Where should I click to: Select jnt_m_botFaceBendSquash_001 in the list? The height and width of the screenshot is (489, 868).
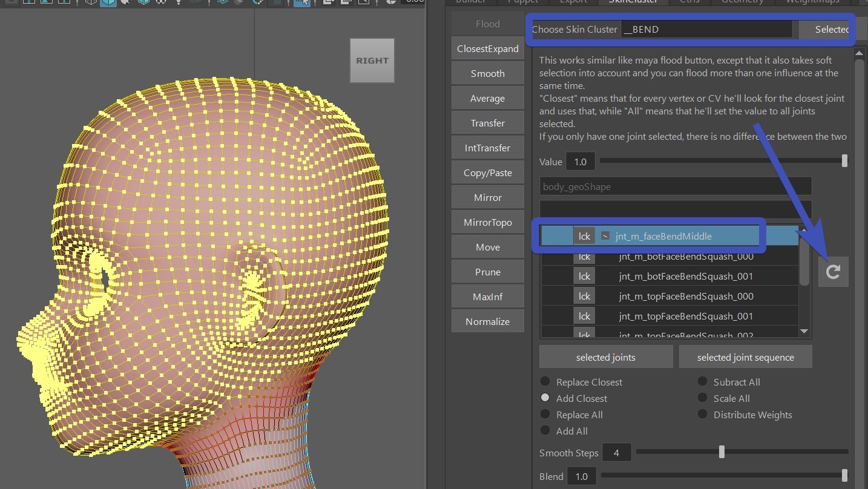tap(669, 276)
